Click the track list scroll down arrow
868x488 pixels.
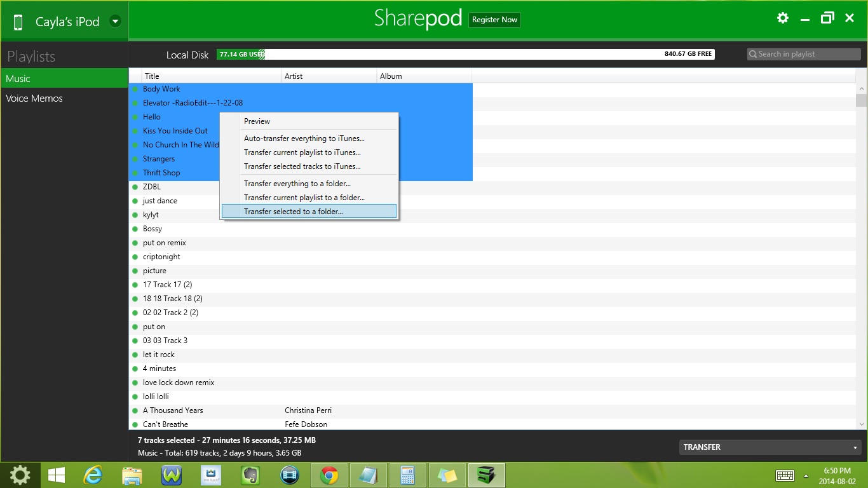click(x=862, y=424)
